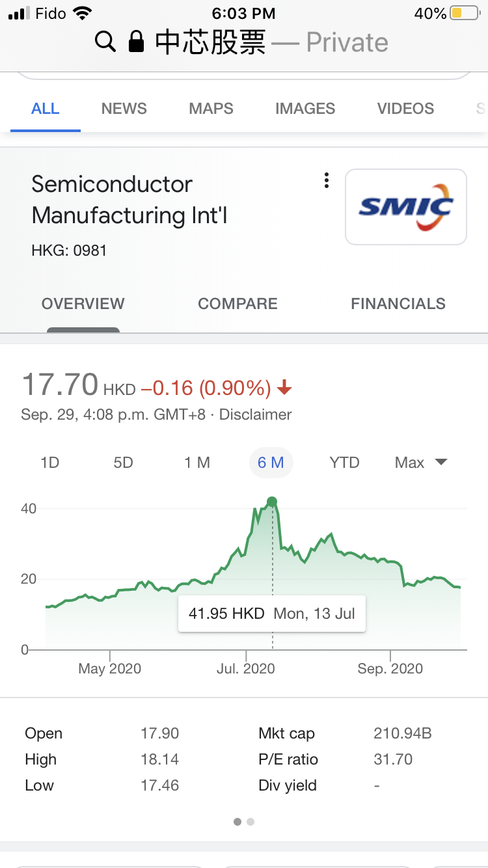Tap the address bar text 中芯股票
488x868 pixels.
[x=211, y=42]
